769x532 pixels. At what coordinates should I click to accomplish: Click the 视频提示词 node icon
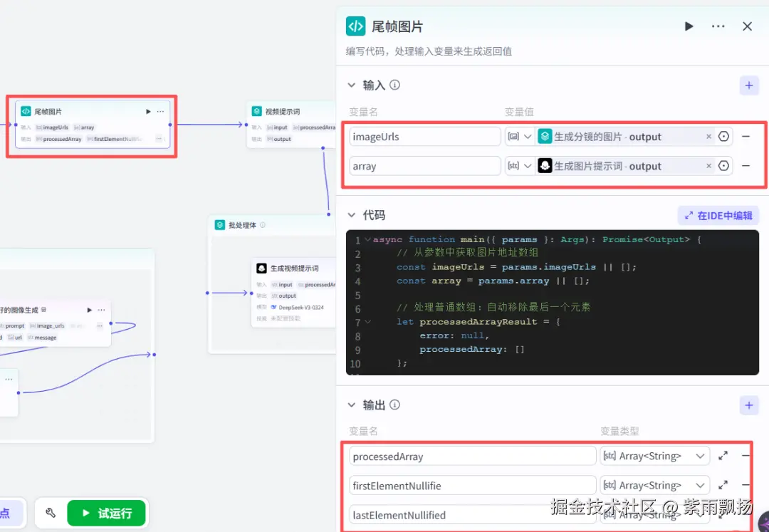pyautogui.click(x=256, y=111)
